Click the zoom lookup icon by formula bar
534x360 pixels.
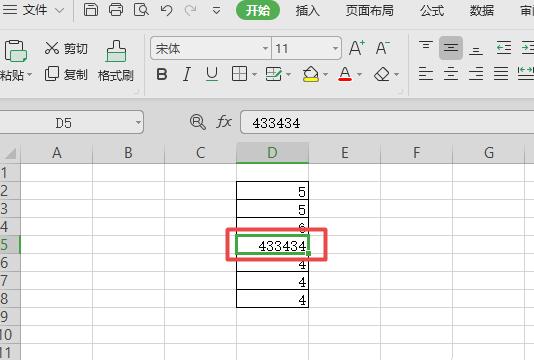(x=198, y=122)
